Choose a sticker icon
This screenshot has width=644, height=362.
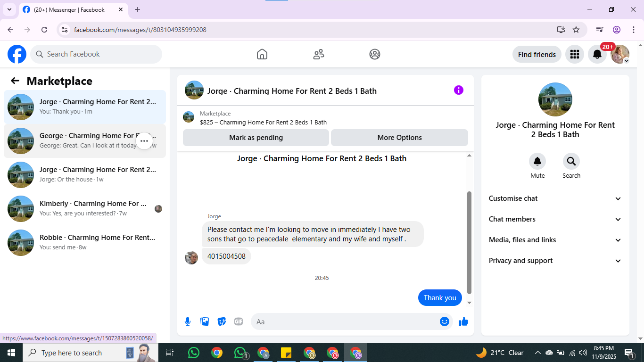(222, 321)
